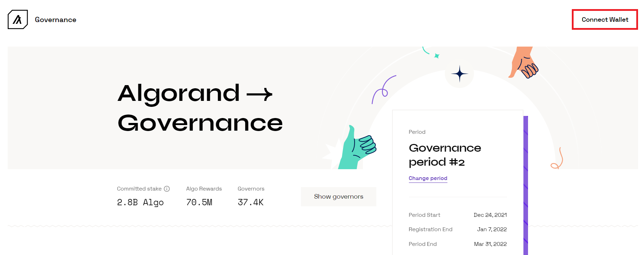The image size is (644, 255).
Task: Open the Change period selector
Action: coord(428,178)
